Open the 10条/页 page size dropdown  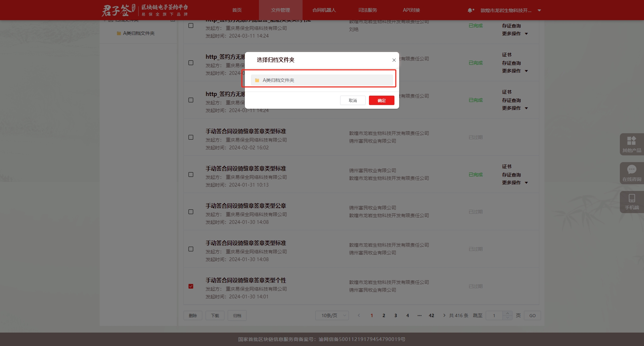pyautogui.click(x=332, y=315)
